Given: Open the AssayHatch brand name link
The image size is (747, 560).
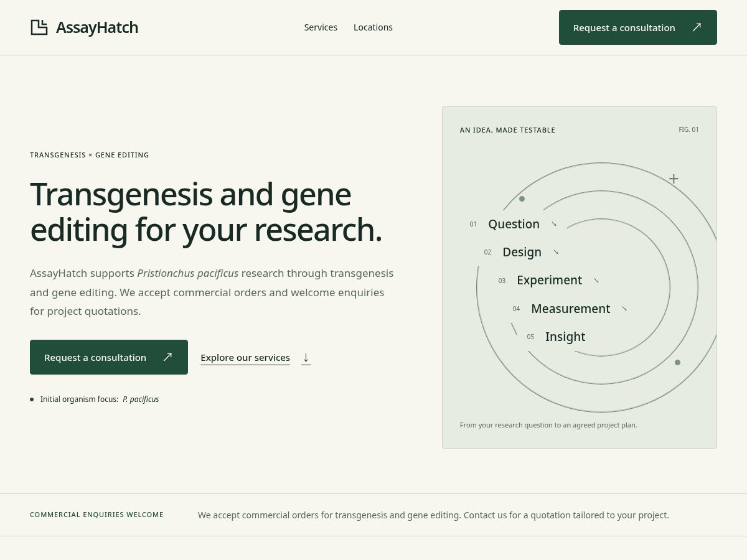Looking at the screenshot, I should point(97,27).
